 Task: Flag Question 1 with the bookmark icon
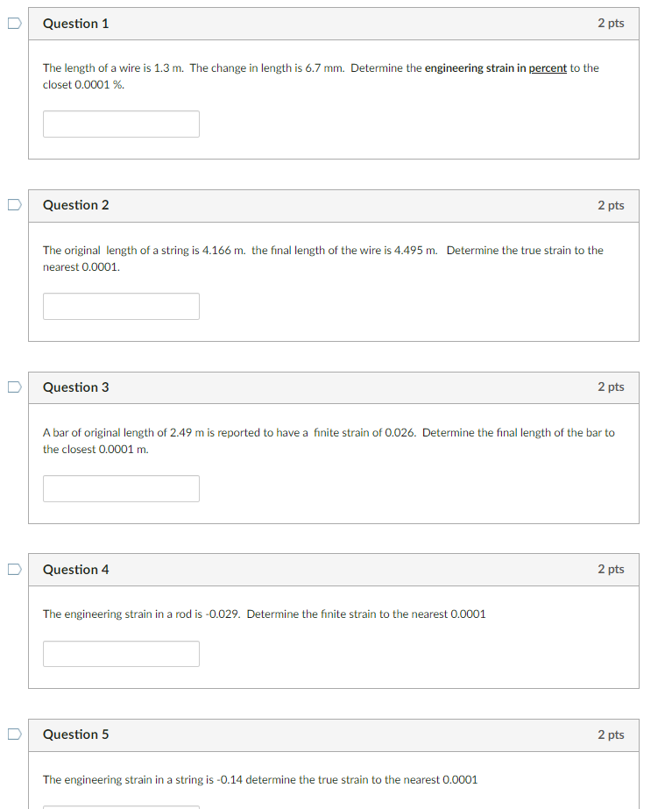coord(14,23)
